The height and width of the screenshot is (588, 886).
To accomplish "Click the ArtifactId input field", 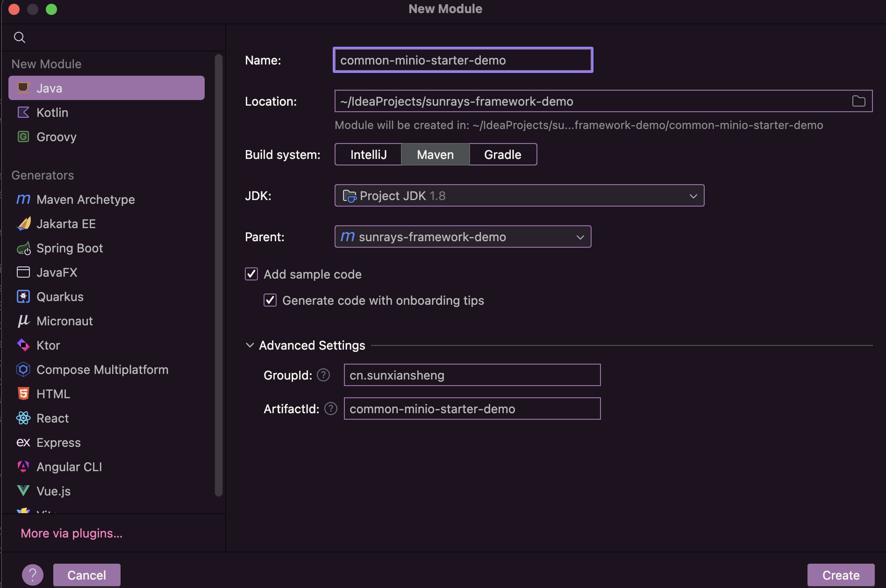I will [472, 409].
